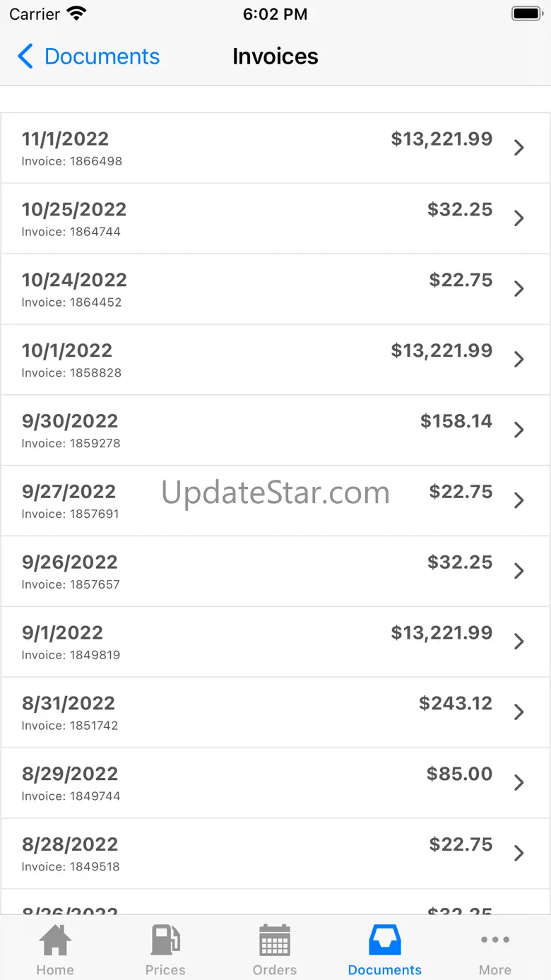
Task: Select the Documents tray icon
Action: point(385,940)
